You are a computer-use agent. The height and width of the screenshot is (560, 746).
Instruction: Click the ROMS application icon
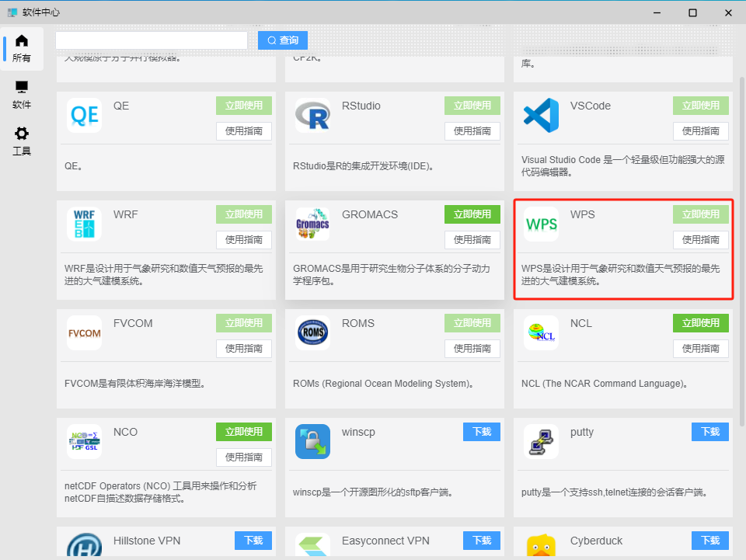[312, 332]
